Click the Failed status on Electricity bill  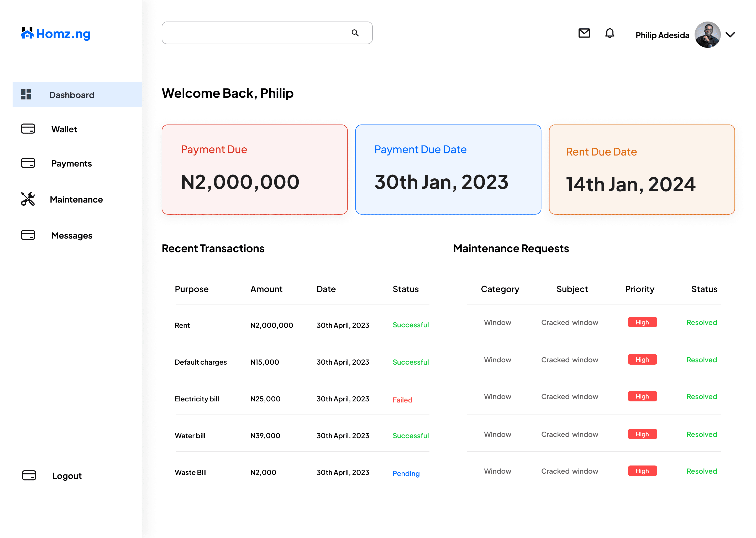[x=402, y=400]
